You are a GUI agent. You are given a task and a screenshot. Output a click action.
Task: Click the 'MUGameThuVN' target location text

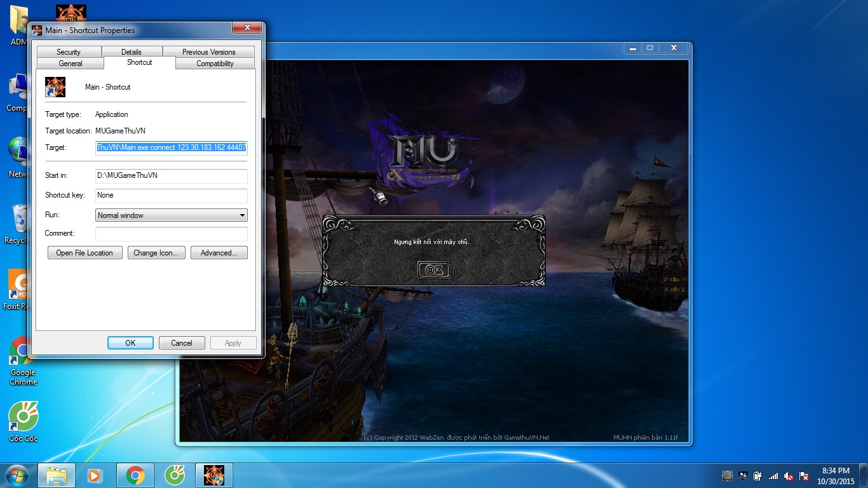pyautogui.click(x=120, y=131)
